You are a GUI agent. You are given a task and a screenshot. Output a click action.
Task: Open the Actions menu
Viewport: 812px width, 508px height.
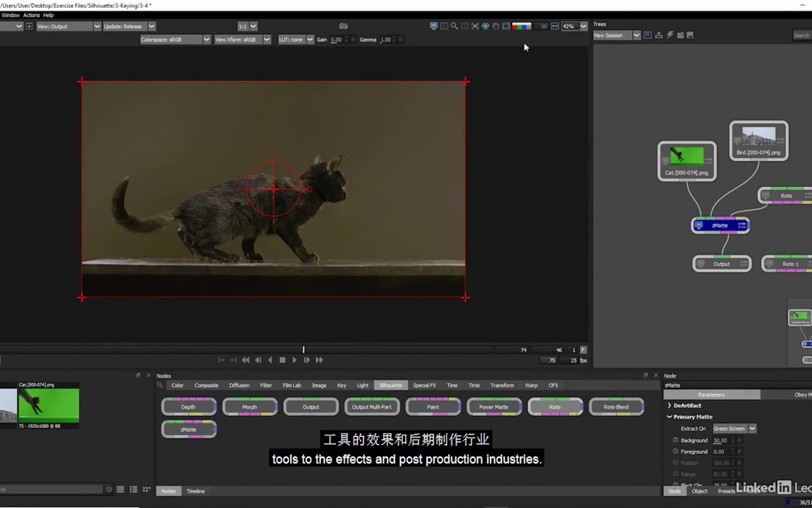point(31,15)
